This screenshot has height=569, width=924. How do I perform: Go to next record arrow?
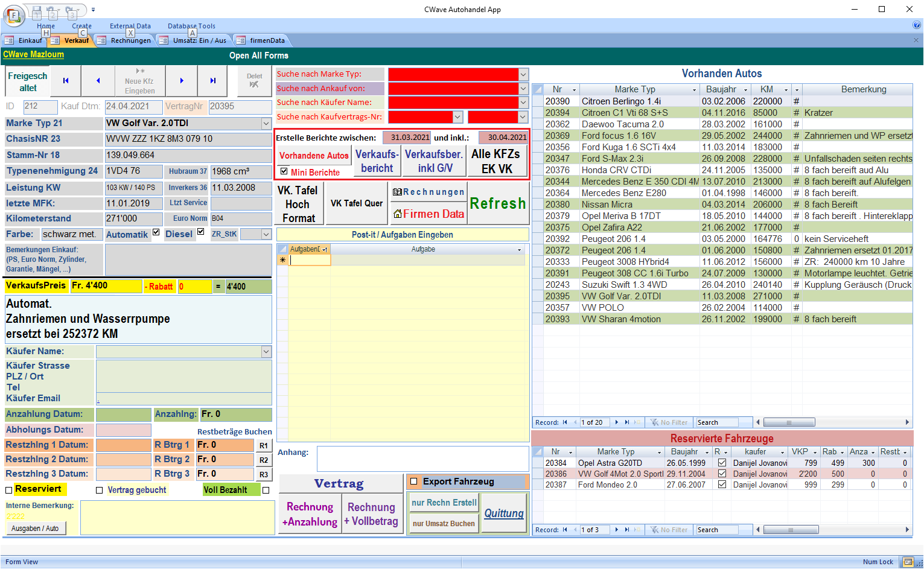tap(182, 81)
